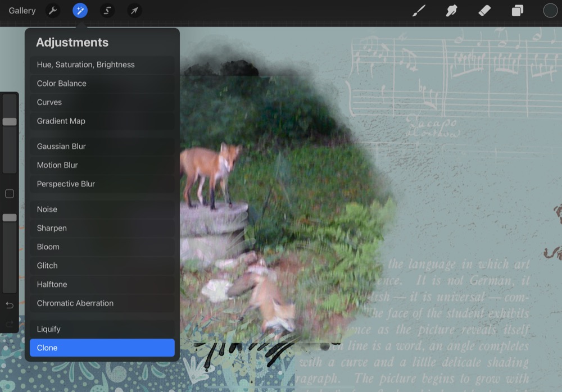
Task: Tap the undo arrow in sidebar
Action: click(10, 306)
